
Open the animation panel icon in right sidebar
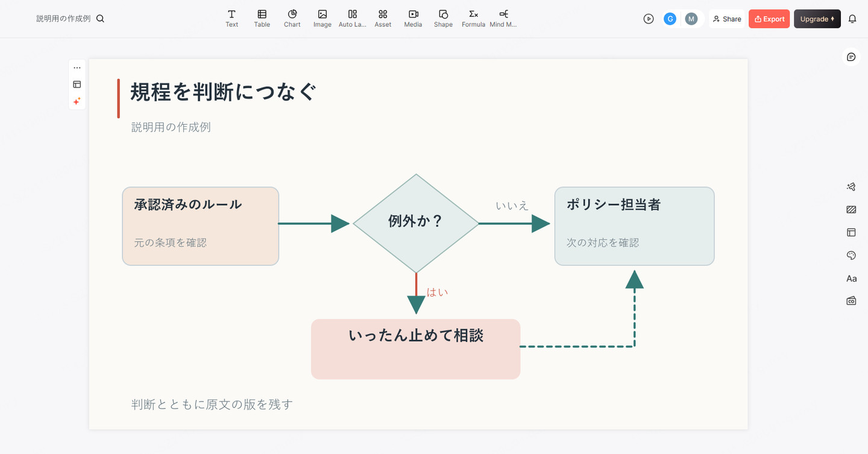851,187
